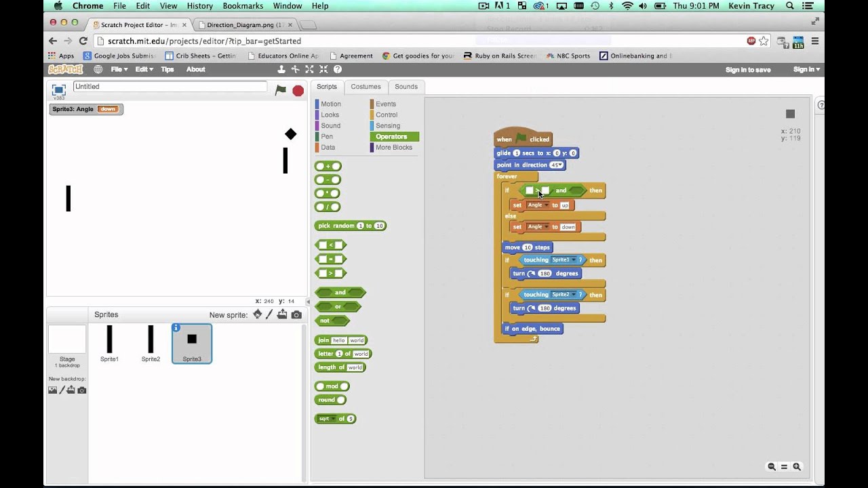The height and width of the screenshot is (488, 868).
Task: Select Sprite1 thumbnail
Action: pos(109,344)
